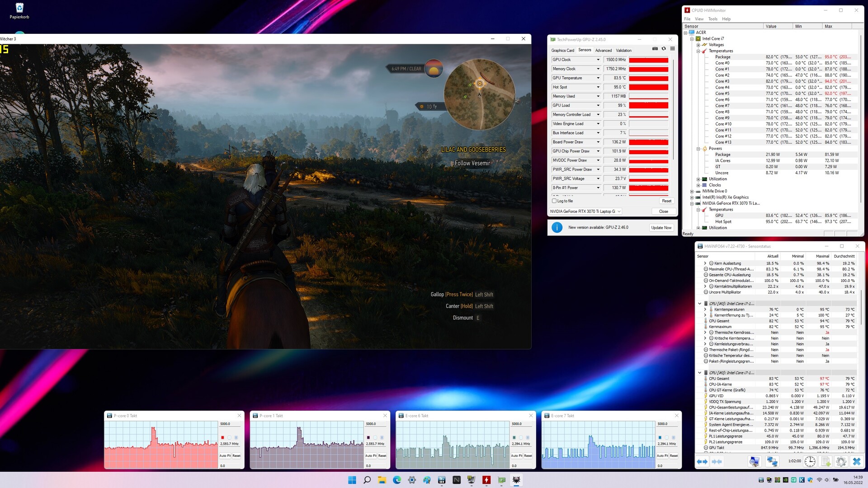
Task: Open the Papierkorb recycle bin icon
Action: pyautogui.click(x=19, y=11)
